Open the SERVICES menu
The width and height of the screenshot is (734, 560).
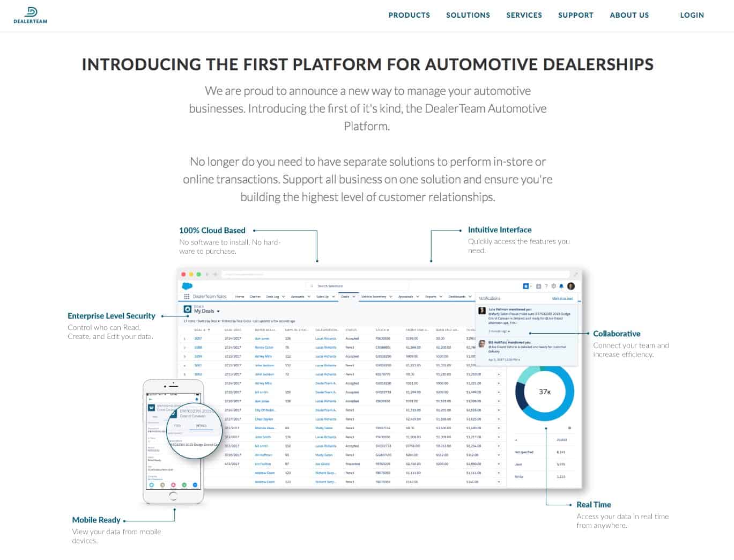pos(524,15)
